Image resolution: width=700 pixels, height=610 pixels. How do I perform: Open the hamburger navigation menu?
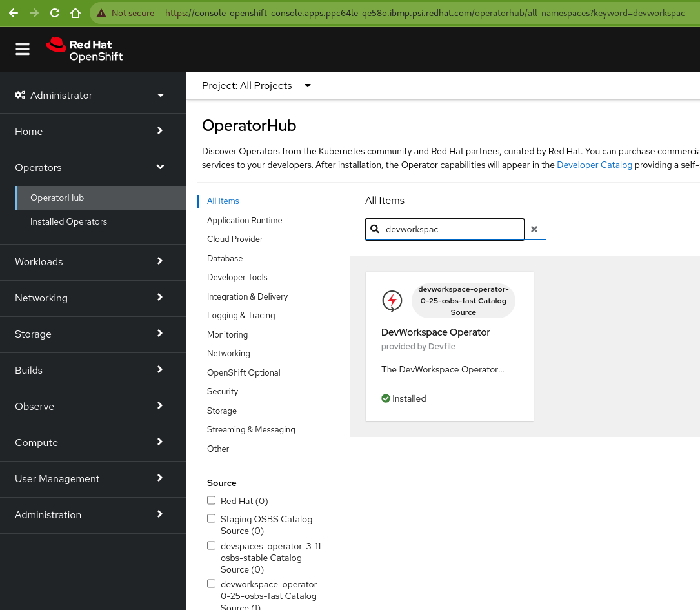(23, 50)
